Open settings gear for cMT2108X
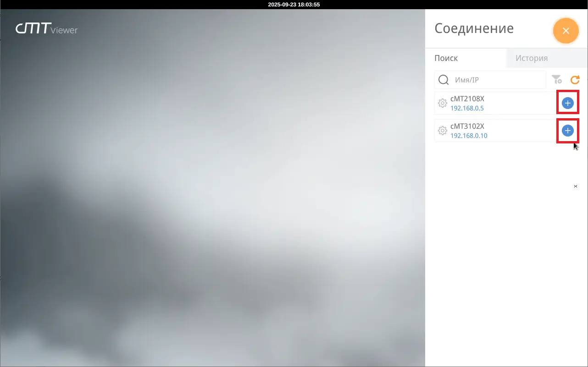 coord(443,103)
